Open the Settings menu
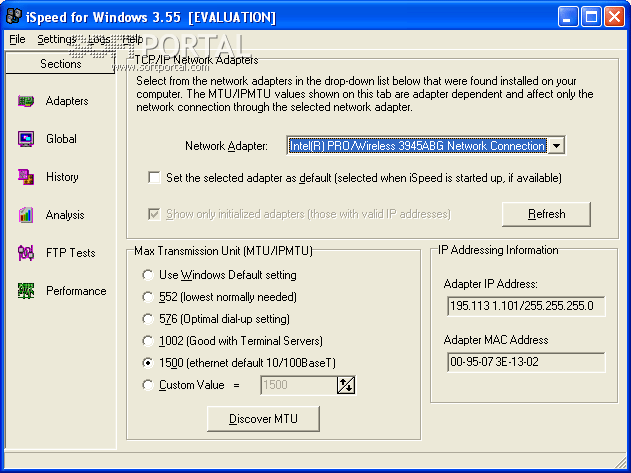Viewport: 631px width, 473px height. (56, 39)
